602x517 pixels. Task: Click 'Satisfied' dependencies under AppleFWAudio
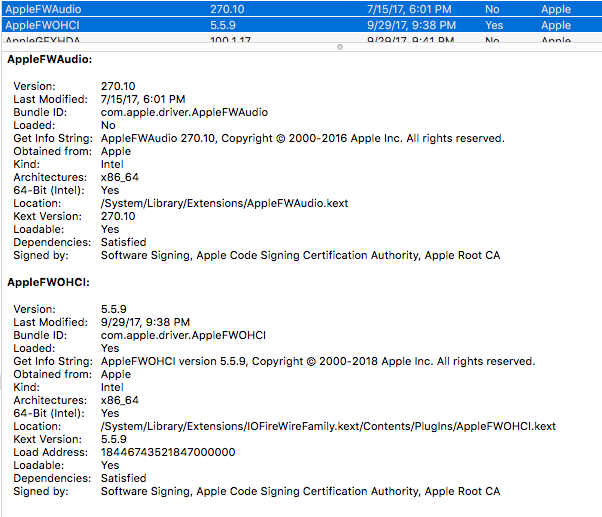pyautogui.click(x=124, y=242)
